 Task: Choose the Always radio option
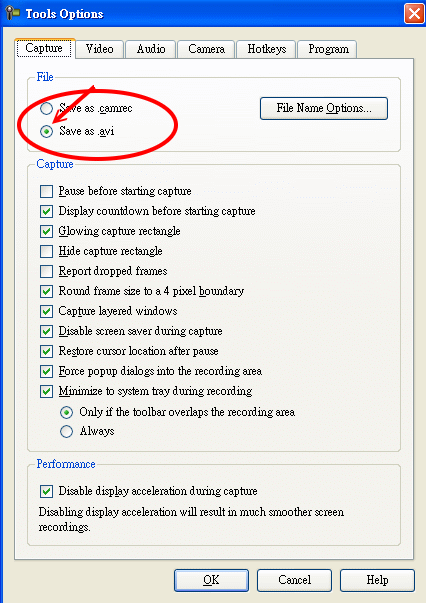(x=67, y=431)
